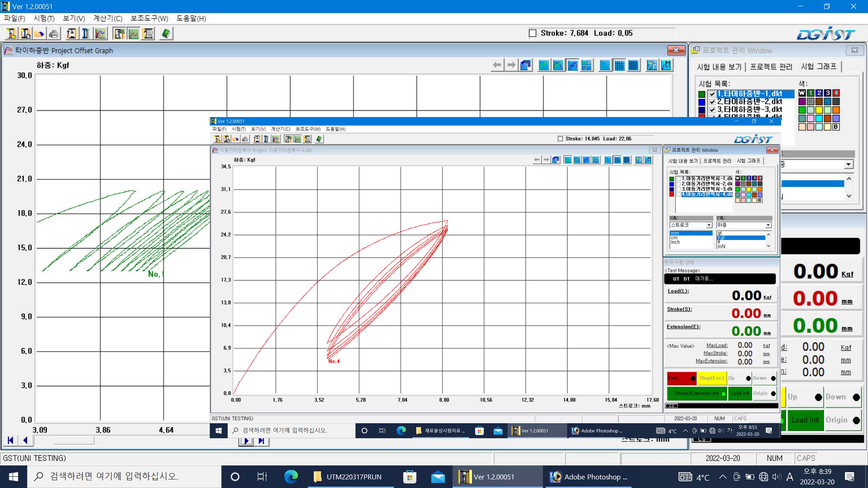Click the plain blue no-grid icon in the Offset Graph toolbar
868x488 pixels.
tap(605, 65)
